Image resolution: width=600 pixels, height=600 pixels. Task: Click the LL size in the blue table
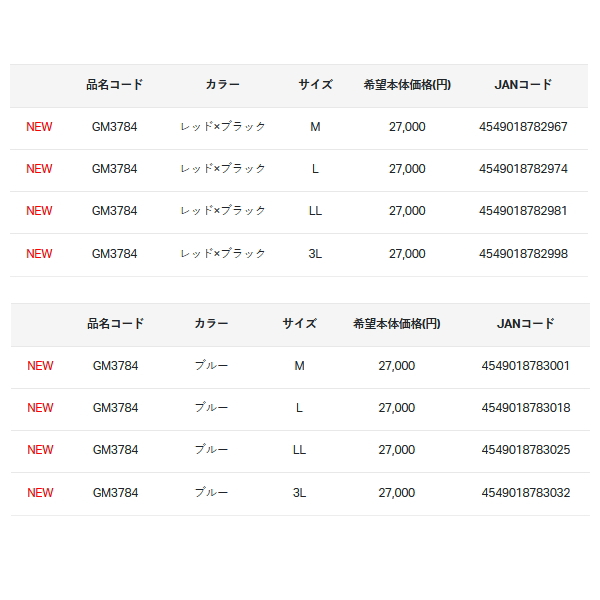pyautogui.click(x=299, y=450)
